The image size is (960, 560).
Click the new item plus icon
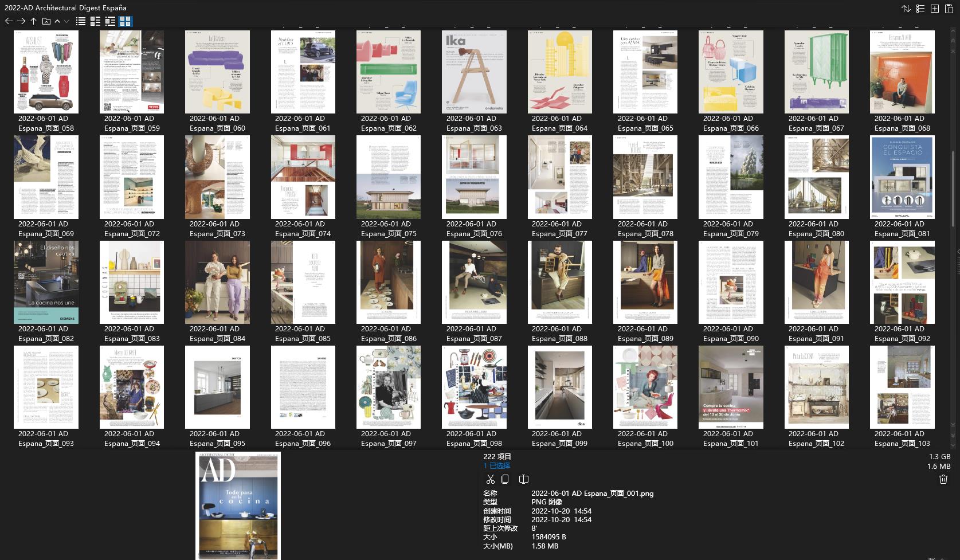click(x=934, y=9)
